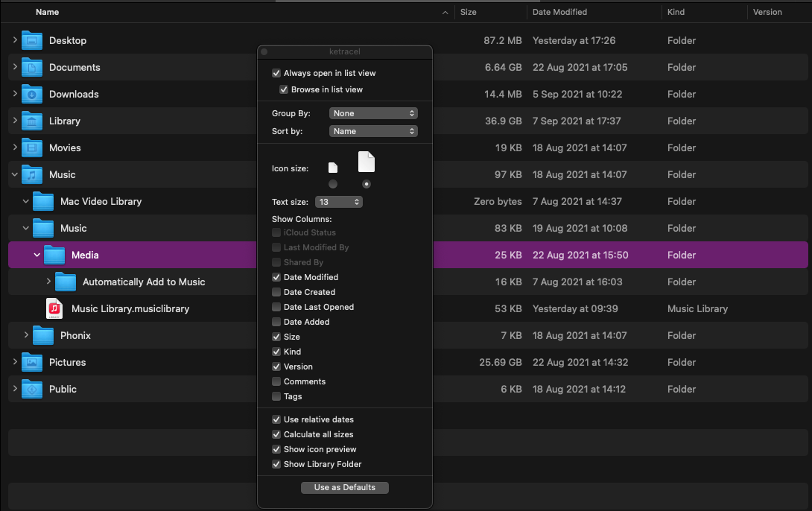Open the Group By dropdown
Viewport: 812px width, 511px height.
pos(373,112)
